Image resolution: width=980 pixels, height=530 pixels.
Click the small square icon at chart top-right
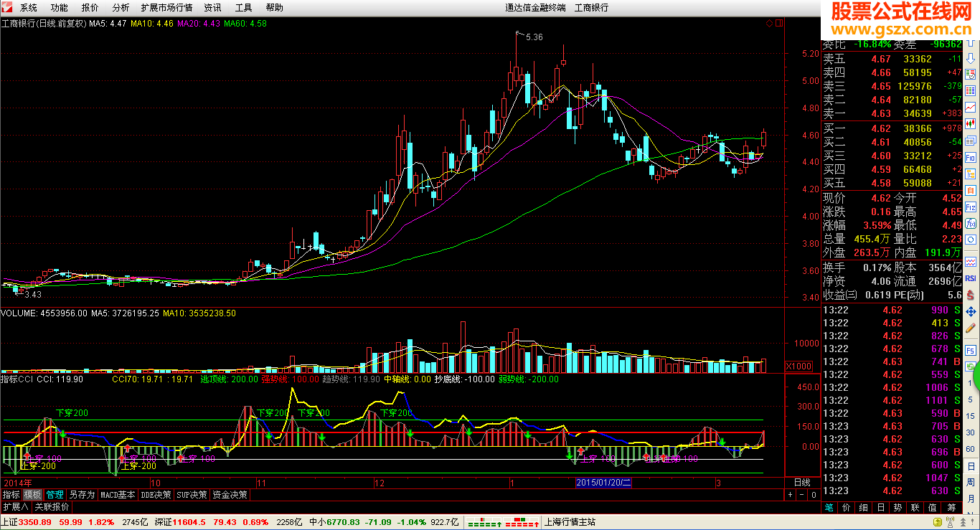click(778, 24)
